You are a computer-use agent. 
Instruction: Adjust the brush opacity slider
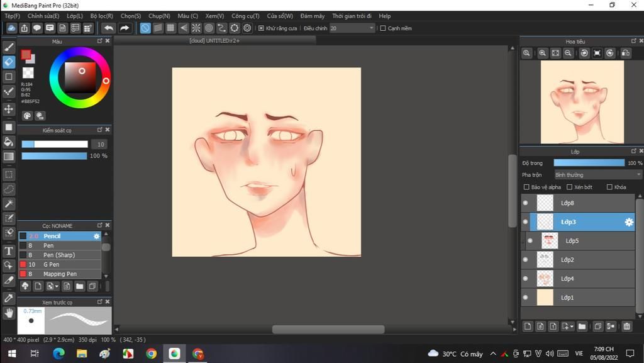(54, 156)
